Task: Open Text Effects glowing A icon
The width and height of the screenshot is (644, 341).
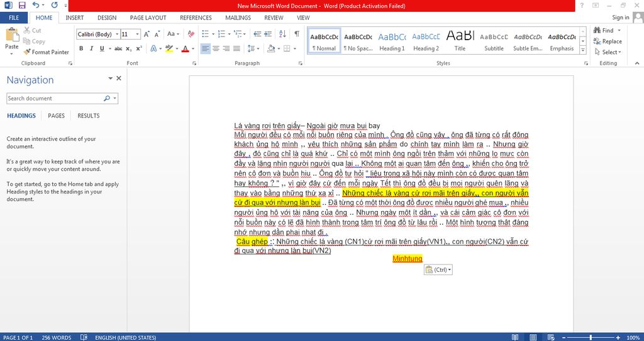Action: (153, 48)
